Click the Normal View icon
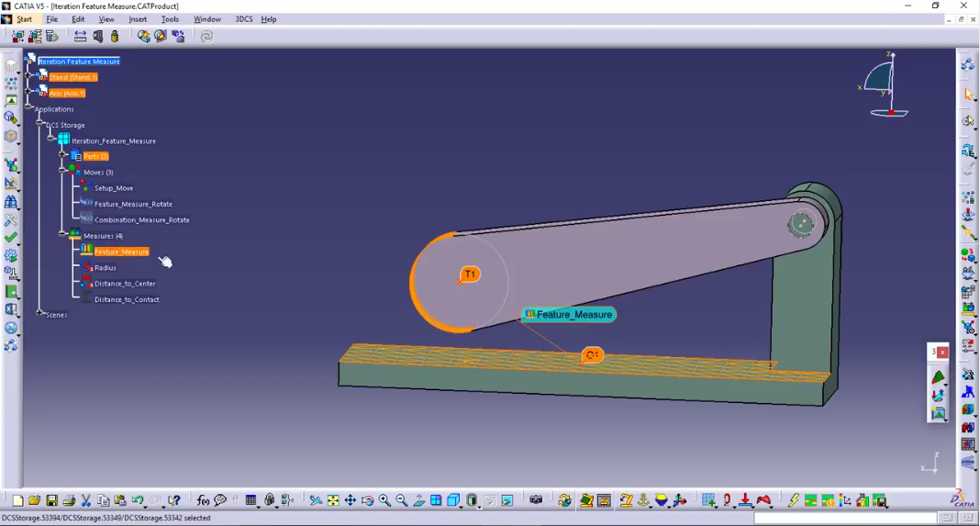 tap(418, 500)
